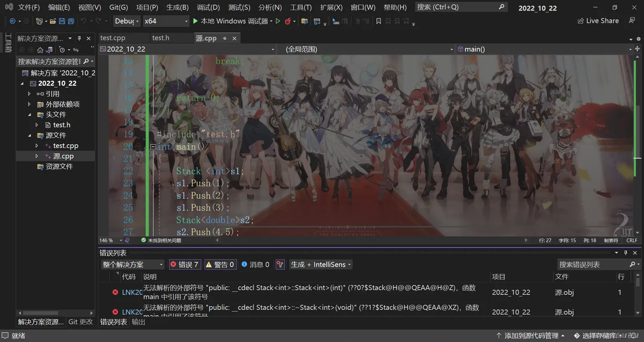
Task: Click the sync with active document arrows icon
Action: [x=76, y=50]
